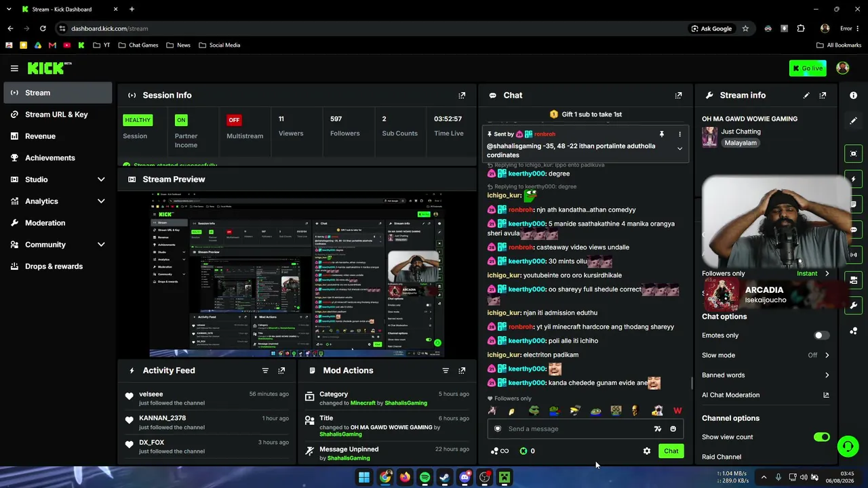
Task: Select the GG emote
Action: [616, 411]
